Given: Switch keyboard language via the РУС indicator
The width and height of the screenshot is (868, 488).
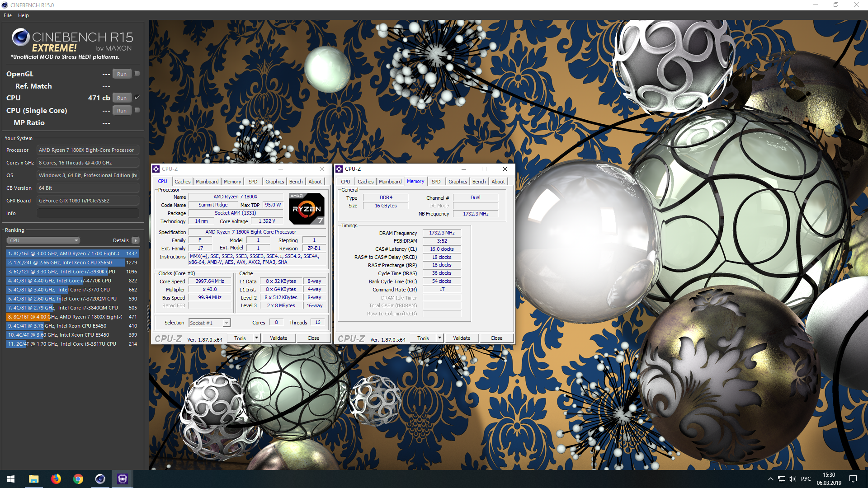Looking at the screenshot, I should tap(806, 479).
